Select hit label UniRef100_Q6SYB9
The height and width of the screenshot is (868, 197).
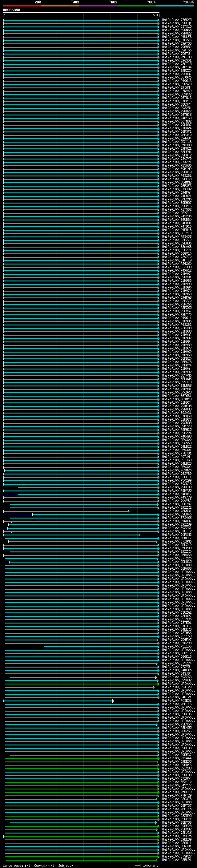176,474
